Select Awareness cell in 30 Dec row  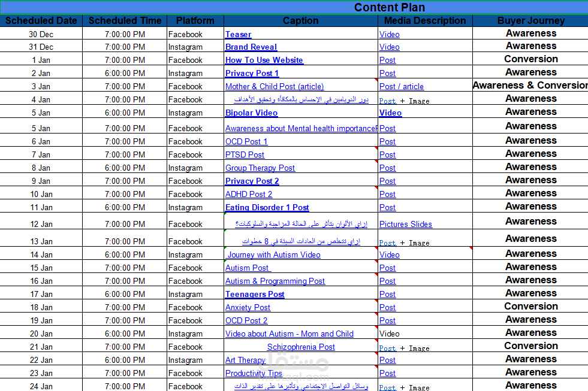(x=530, y=34)
